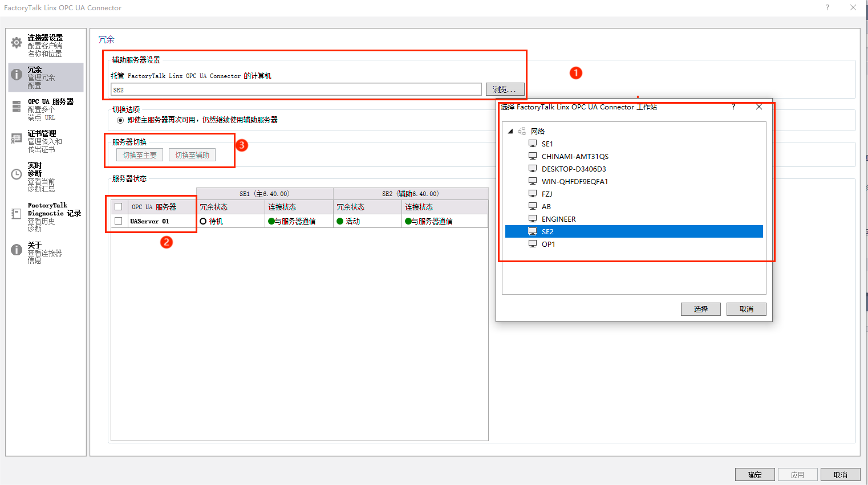Image resolution: width=868 pixels, height=485 pixels.
Task: Click the secondary server computer name field
Action: (296, 89)
